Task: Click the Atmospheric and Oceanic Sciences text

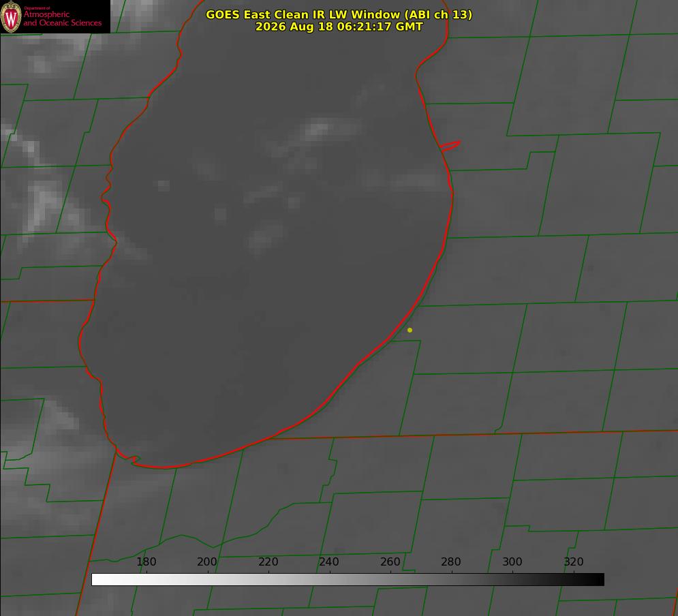Action: pyautogui.click(x=62, y=18)
